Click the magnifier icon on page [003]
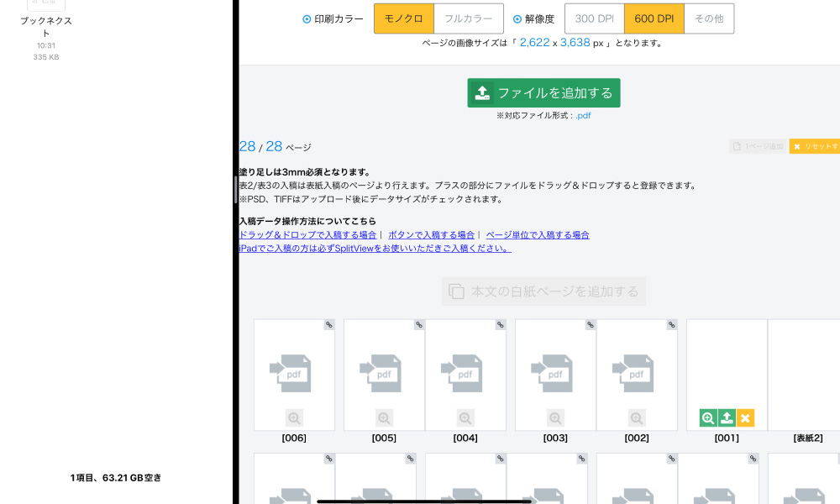 pyautogui.click(x=555, y=417)
